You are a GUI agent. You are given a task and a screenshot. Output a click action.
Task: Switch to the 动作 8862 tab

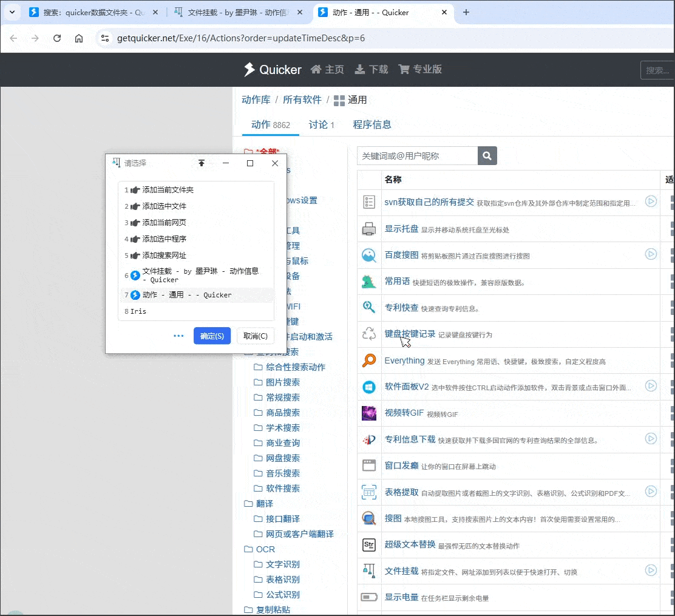click(x=270, y=125)
